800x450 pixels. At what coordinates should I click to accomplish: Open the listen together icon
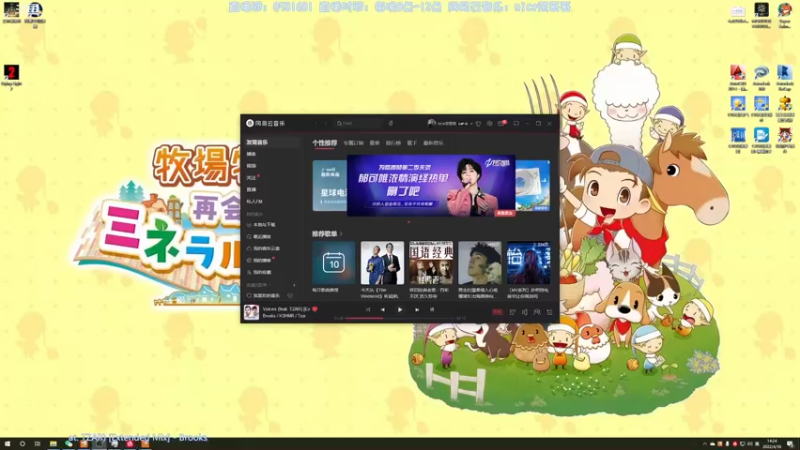click(x=537, y=312)
